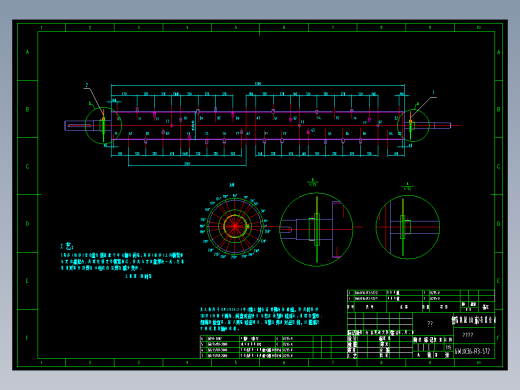
Task: Select the large left shaft-end detail circle
Action: (316, 229)
